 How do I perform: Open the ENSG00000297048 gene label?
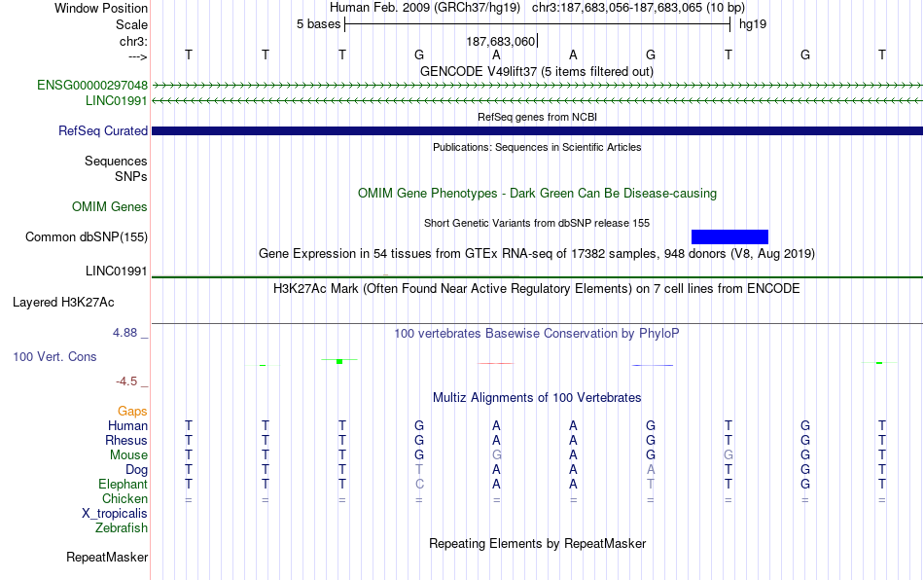coord(92,86)
